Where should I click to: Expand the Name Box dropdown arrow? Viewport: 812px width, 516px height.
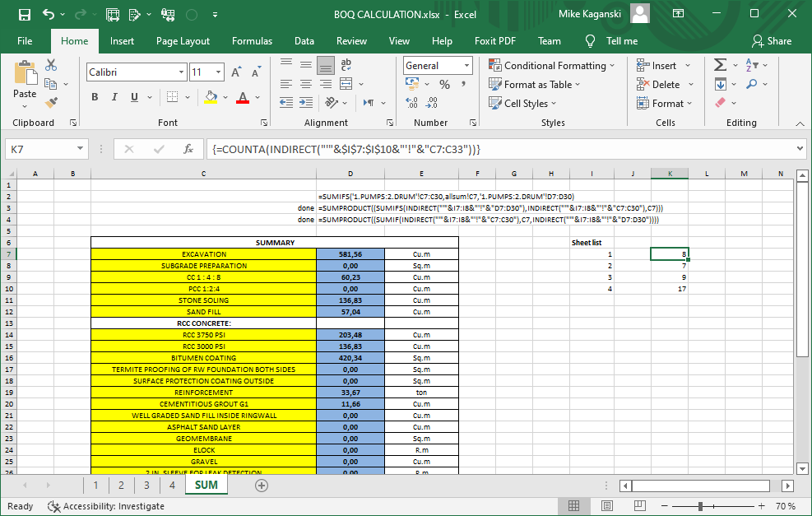click(81, 149)
